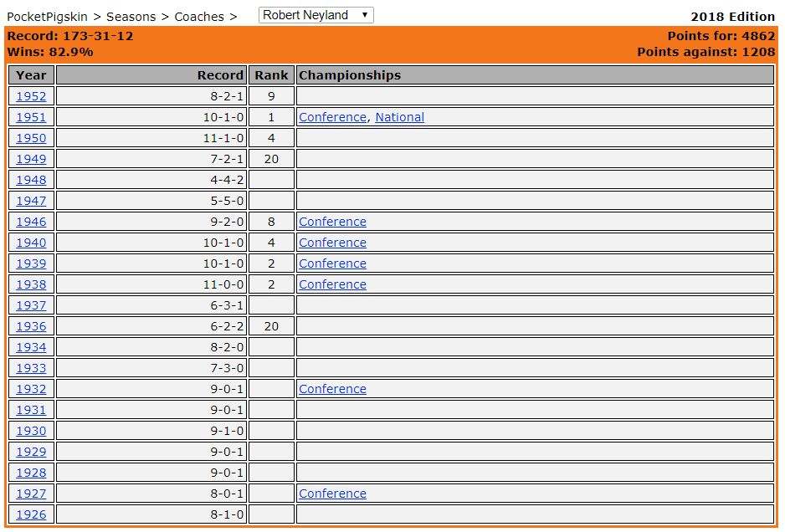Select the 1931 season link
This screenshot has width=785, height=532.
click(x=31, y=410)
